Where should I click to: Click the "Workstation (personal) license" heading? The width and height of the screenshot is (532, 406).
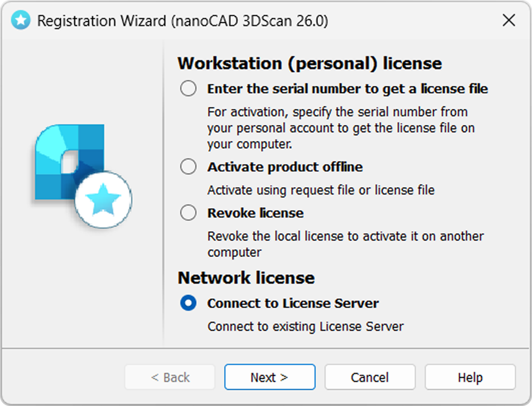(x=310, y=64)
